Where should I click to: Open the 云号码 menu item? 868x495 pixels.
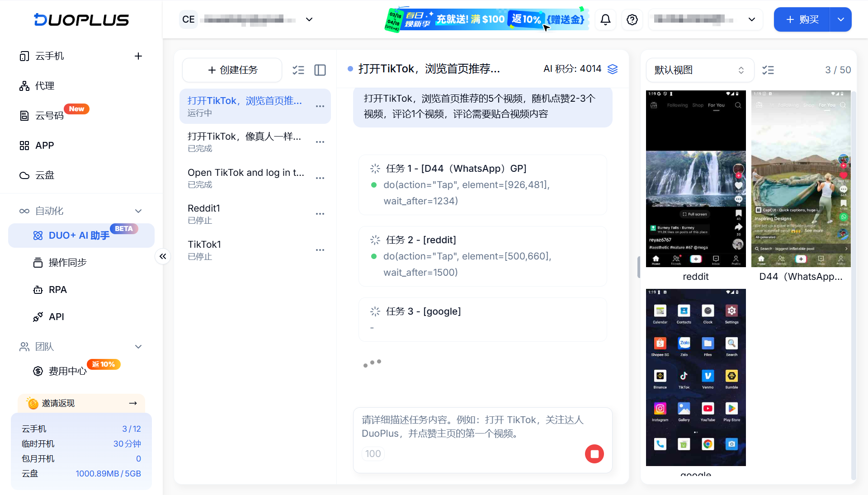pos(50,116)
